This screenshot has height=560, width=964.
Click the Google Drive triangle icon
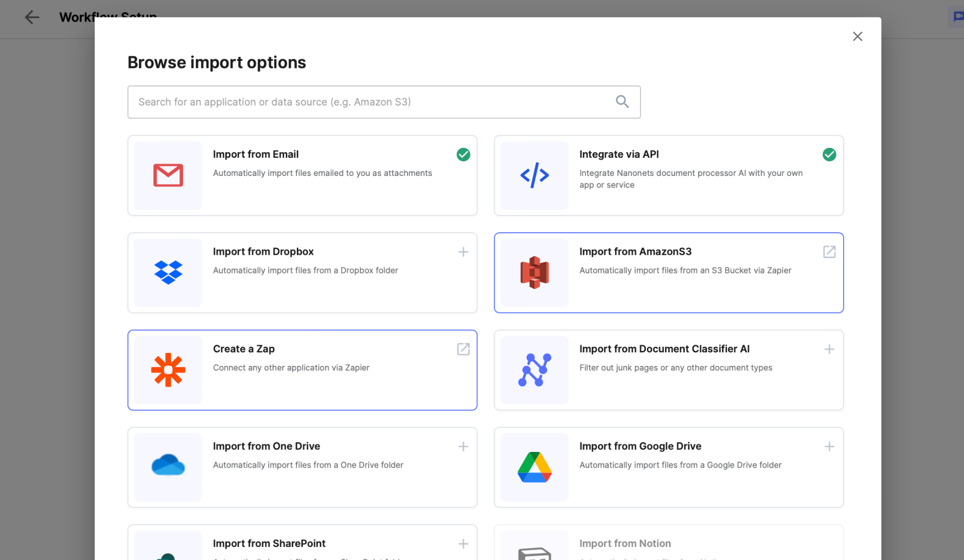534,467
